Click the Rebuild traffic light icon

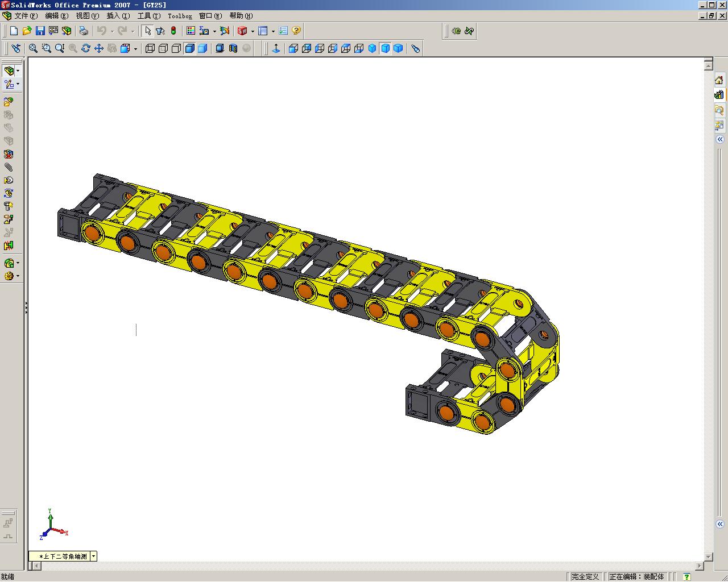173,31
